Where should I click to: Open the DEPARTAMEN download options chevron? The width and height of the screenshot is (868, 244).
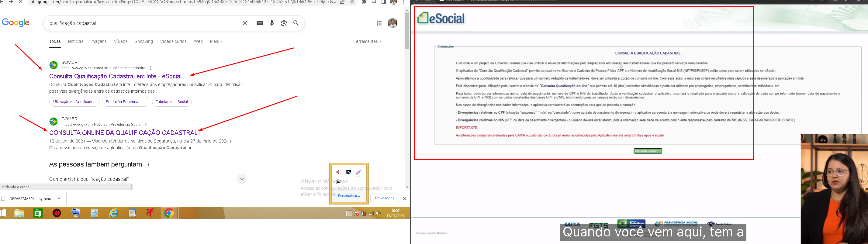point(59,198)
